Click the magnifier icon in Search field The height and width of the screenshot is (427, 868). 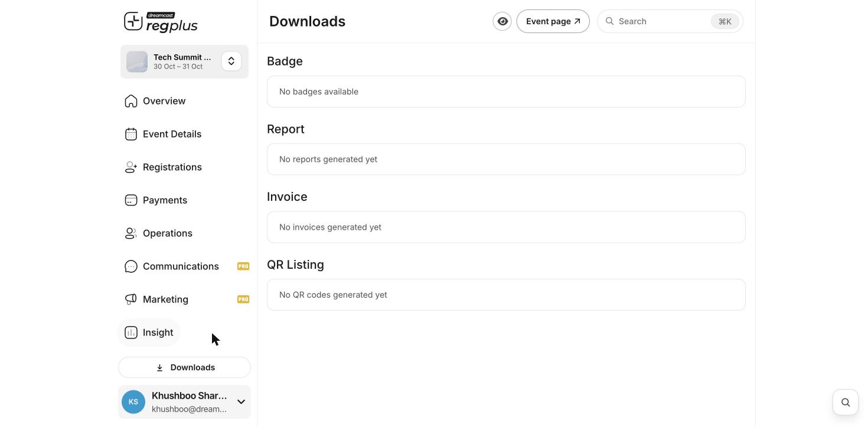click(609, 21)
